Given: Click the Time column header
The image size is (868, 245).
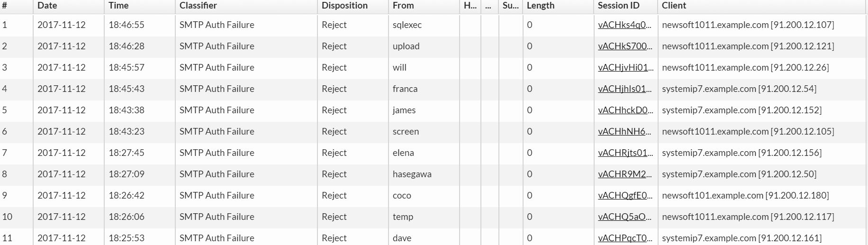Looking at the screenshot, I should tap(118, 6).
